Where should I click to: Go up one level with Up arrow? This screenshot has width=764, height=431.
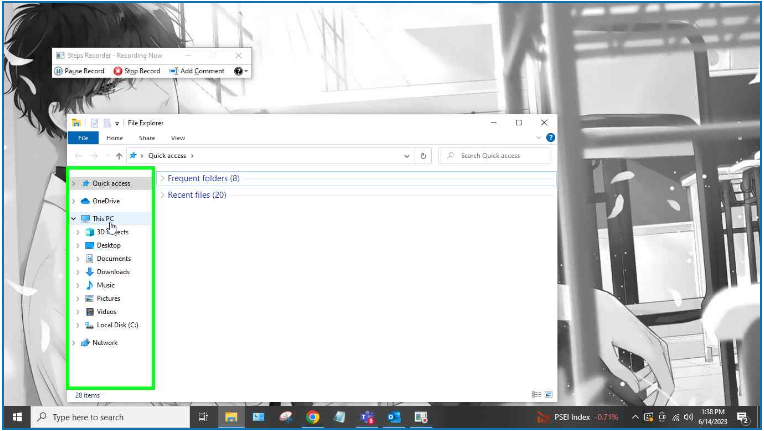(x=119, y=156)
